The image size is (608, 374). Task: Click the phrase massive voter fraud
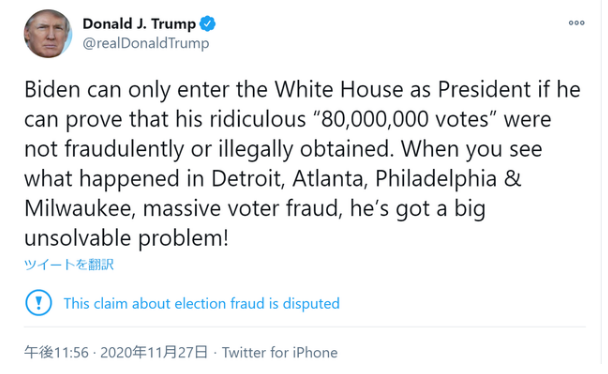point(243,209)
